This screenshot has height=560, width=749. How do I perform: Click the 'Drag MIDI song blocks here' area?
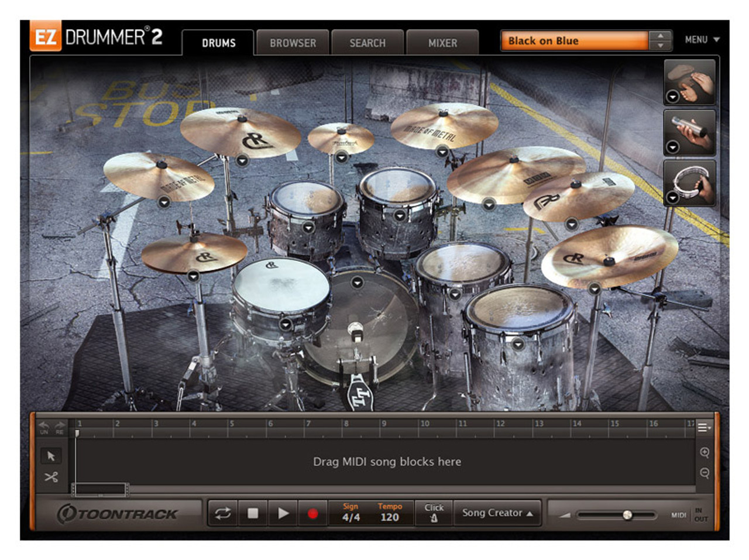click(387, 462)
